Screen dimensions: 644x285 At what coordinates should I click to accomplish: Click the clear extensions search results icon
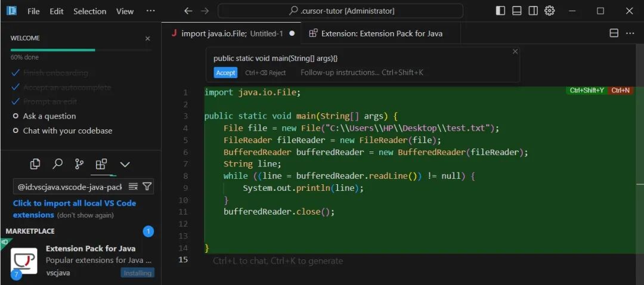tap(133, 187)
